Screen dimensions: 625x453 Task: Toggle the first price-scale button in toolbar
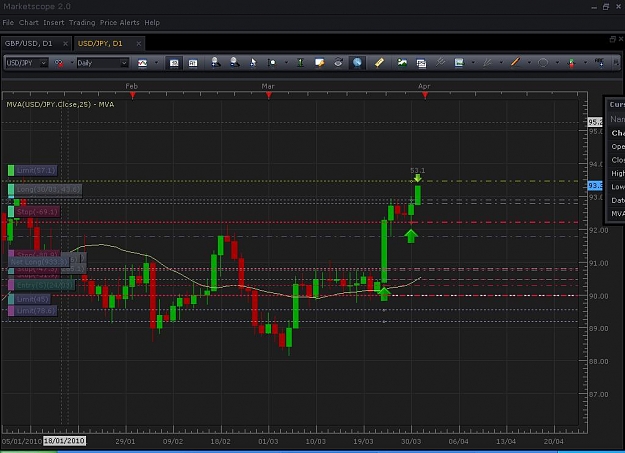pyautogui.click(x=174, y=63)
